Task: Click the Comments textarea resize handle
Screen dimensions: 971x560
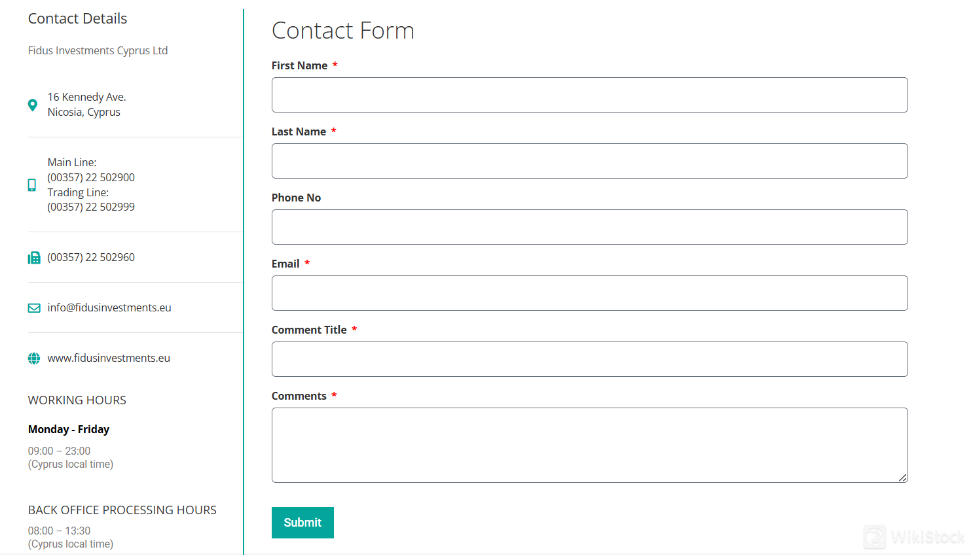Action: 903,478
